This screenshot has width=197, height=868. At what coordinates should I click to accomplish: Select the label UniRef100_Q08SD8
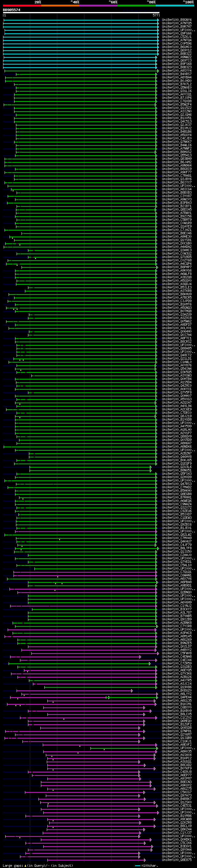176,728
